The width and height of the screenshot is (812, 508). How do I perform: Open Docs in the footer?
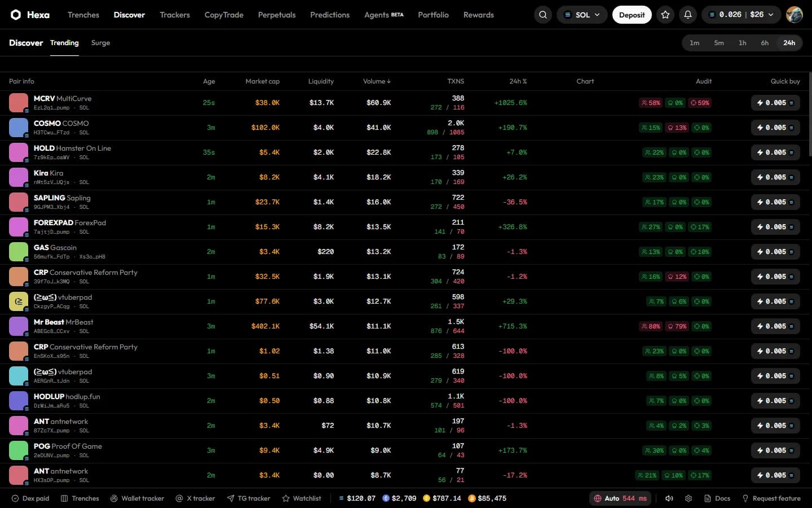[717, 498]
